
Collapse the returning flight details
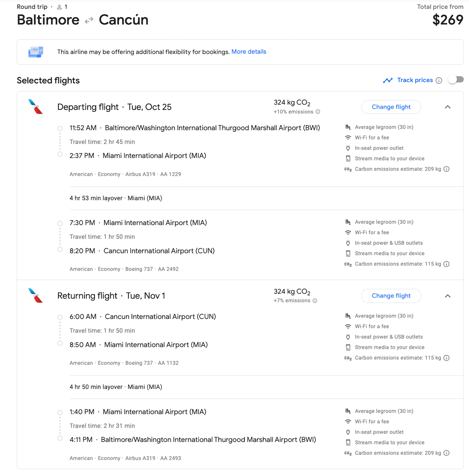tap(448, 296)
